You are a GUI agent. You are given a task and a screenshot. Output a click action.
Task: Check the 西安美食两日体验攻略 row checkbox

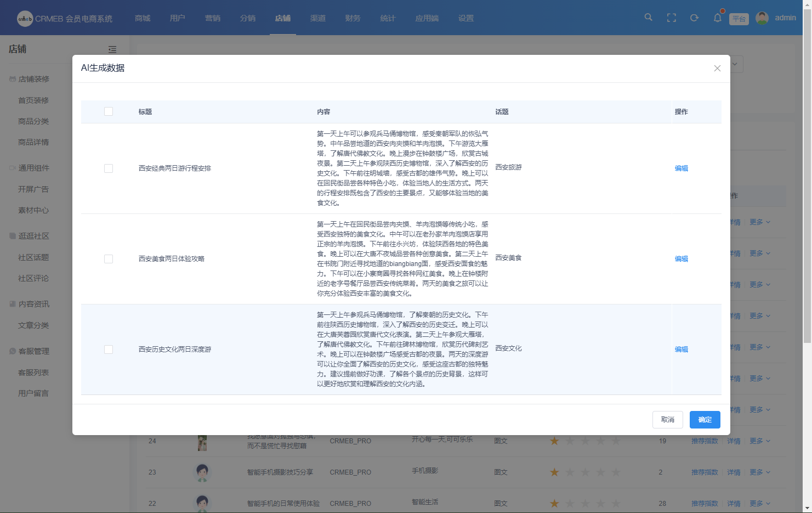109,259
